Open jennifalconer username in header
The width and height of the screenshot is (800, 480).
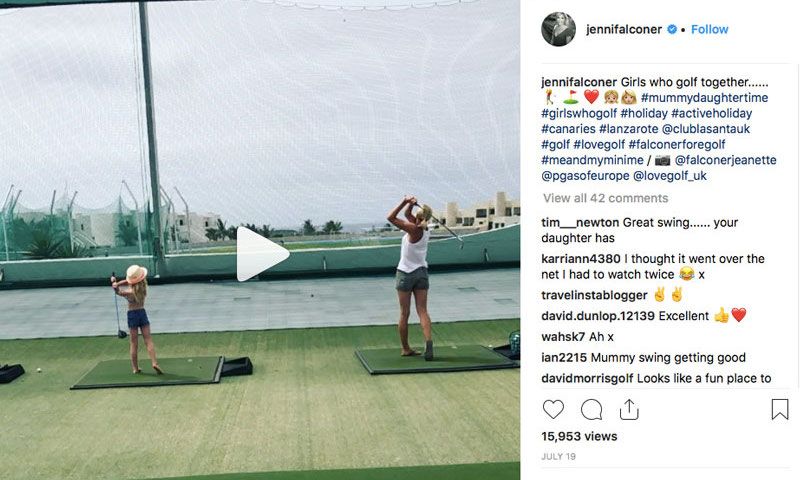click(624, 29)
